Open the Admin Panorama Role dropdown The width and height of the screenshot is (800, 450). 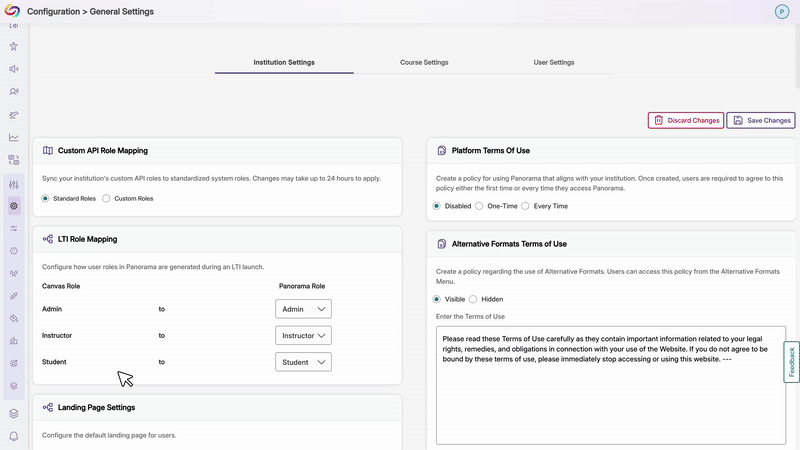[303, 309]
